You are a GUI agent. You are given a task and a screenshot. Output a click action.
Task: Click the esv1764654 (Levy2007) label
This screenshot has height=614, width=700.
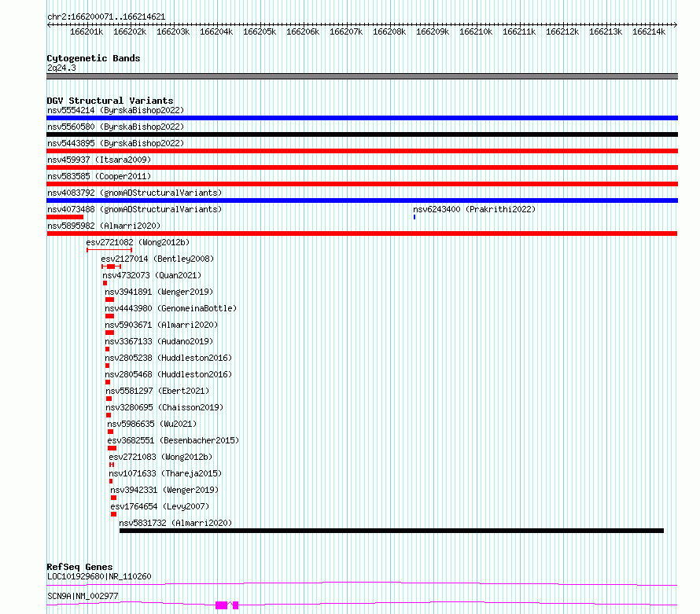point(160,506)
